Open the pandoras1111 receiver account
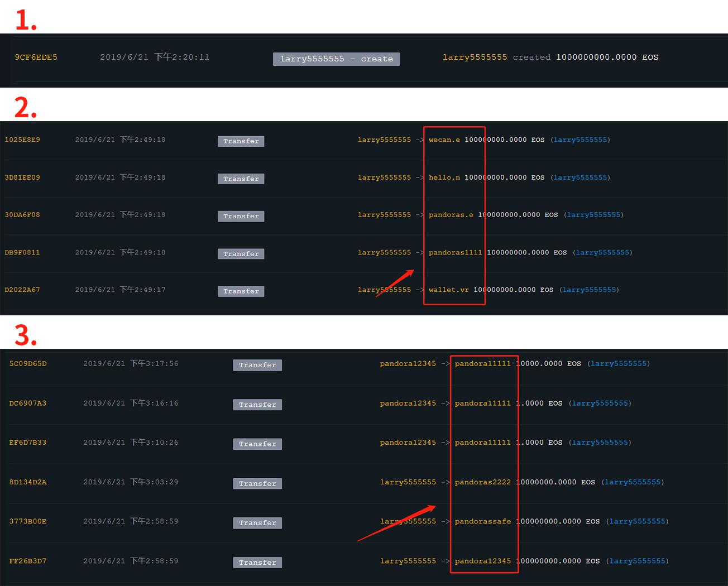 click(456, 252)
